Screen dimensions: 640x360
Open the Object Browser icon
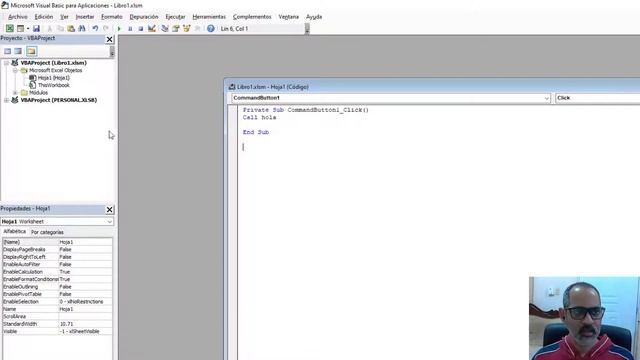[187, 29]
